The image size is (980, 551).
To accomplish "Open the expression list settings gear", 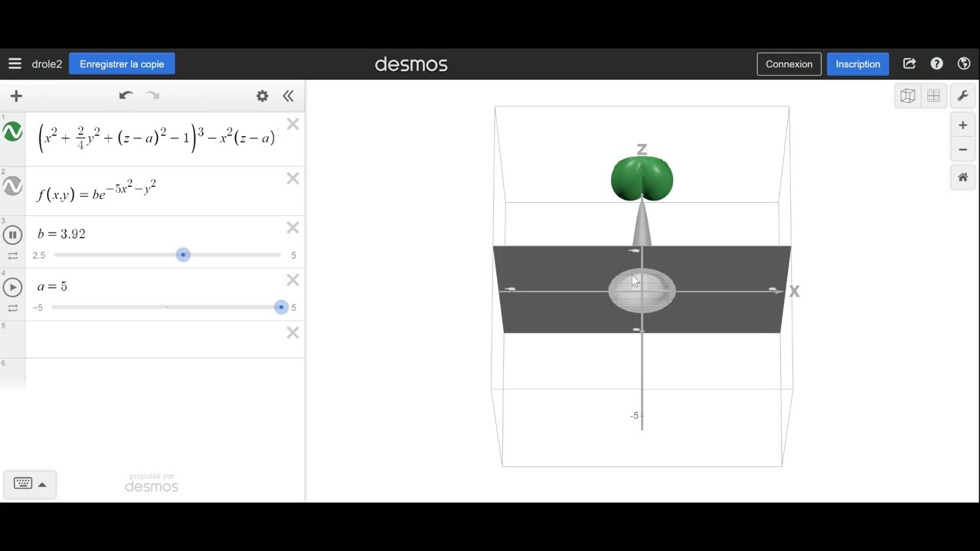I will [x=262, y=96].
